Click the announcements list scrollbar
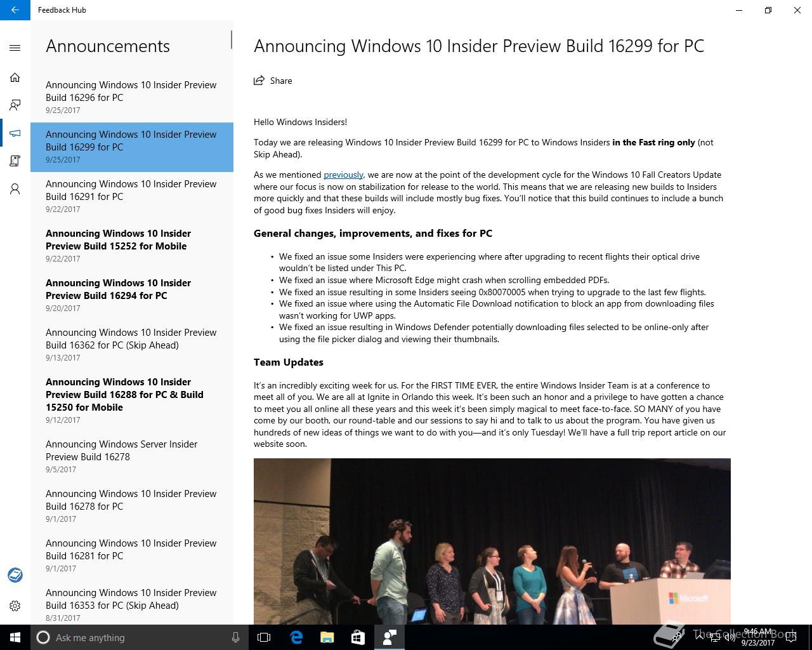 tap(231, 39)
